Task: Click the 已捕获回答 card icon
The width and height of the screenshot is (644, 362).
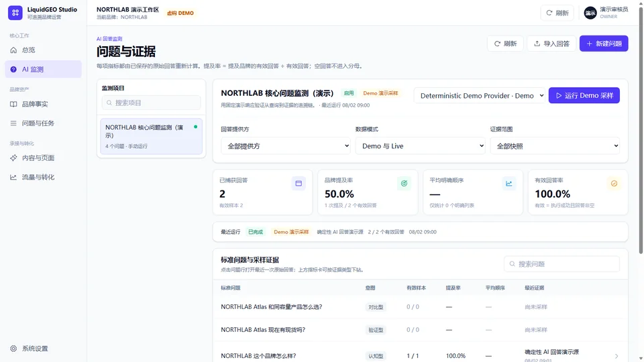Action: 299,184
